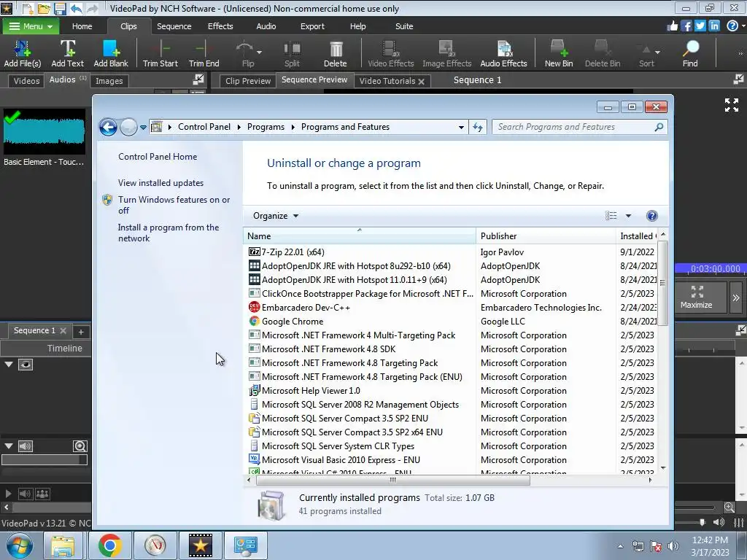Collapse the audio track triangle
747x560 pixels.
[9, 446]
